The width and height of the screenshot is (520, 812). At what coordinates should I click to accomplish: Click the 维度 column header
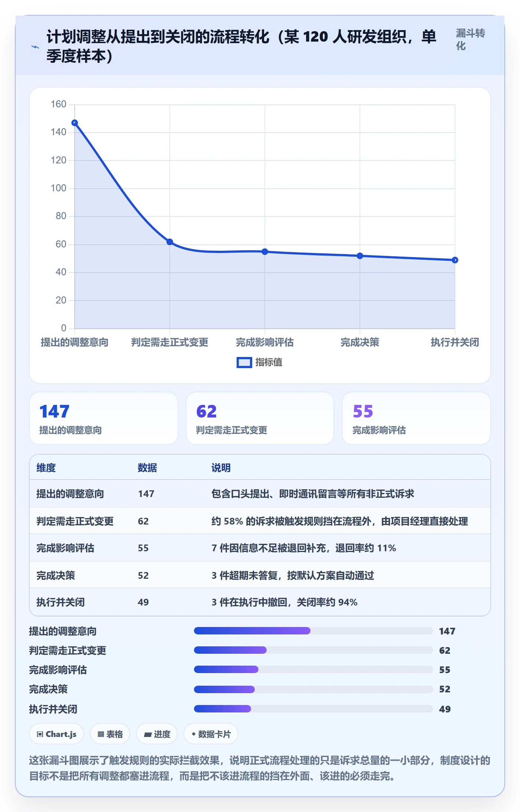tap(46, 468)
